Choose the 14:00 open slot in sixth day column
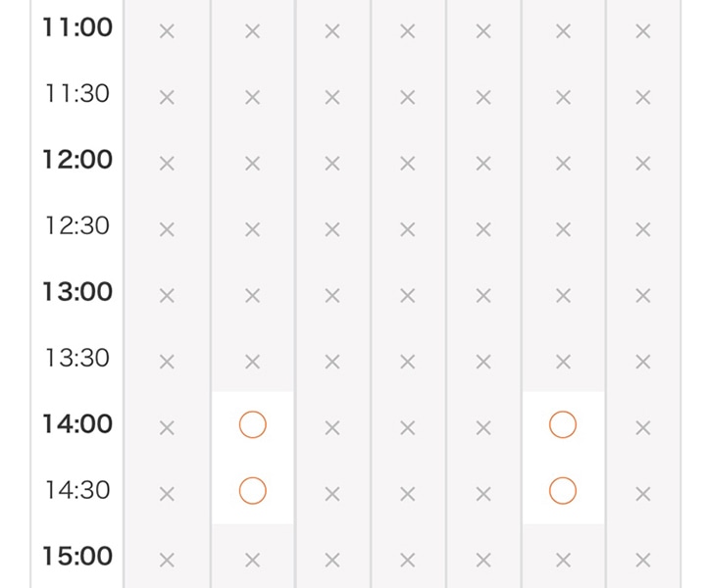The height and width of the screenshot is (588, 706). [563, 424]
